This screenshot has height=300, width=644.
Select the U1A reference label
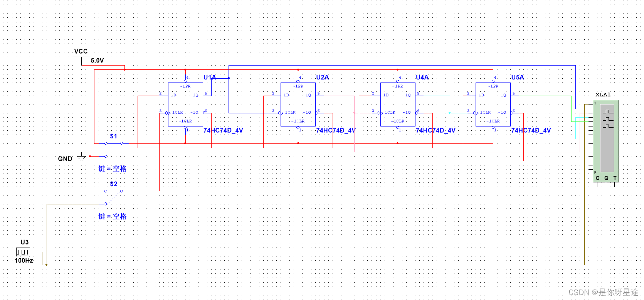pos(210,77)
